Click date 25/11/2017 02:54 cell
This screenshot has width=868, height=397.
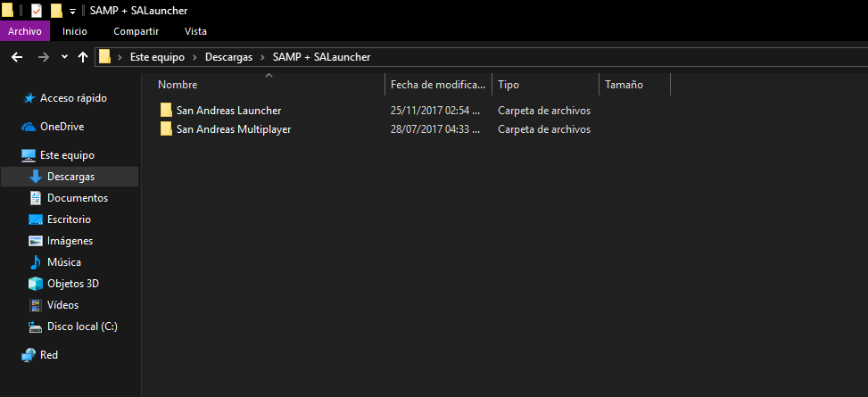tap(435, 111)
